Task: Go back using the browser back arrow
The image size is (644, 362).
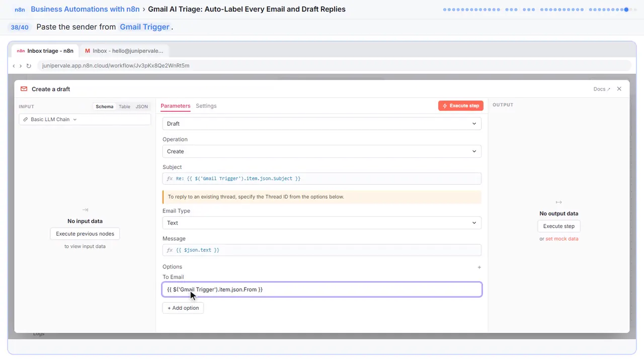Action: (14, 66)
